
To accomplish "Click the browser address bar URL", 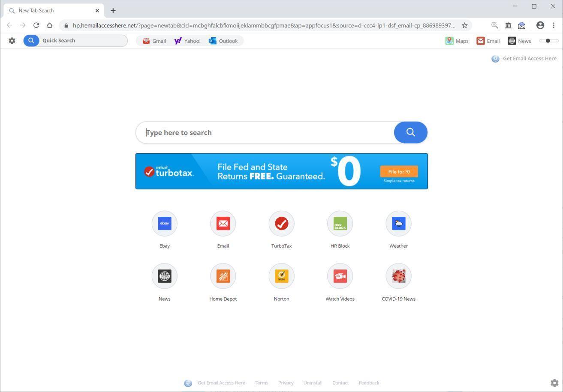I will pos(264,25).
